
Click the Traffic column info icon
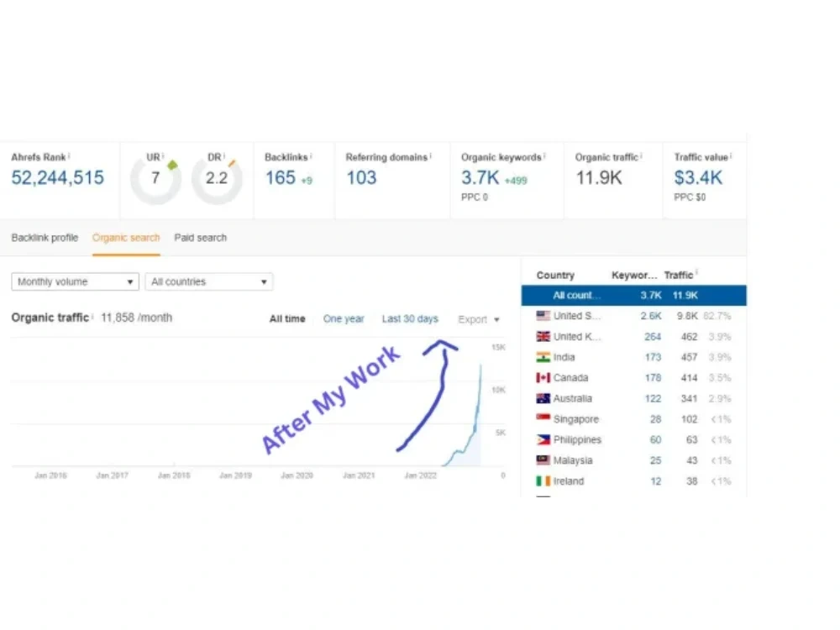pos(697,273)
